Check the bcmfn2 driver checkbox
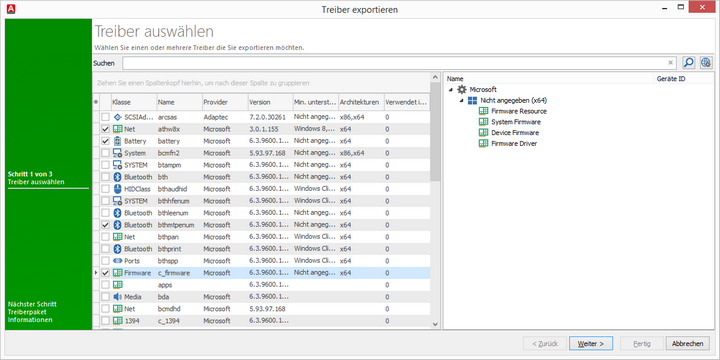The image size is (720, 360). click(x=105, y=153)
